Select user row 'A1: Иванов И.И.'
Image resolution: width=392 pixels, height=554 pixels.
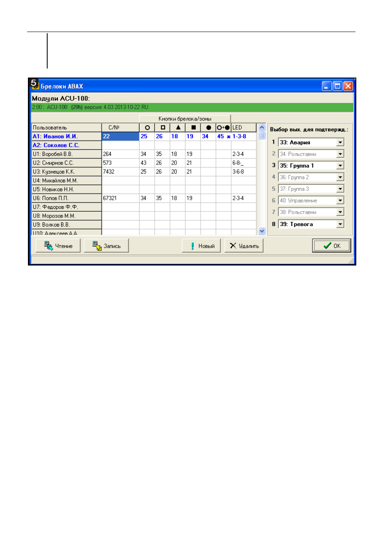coord(66,136)
